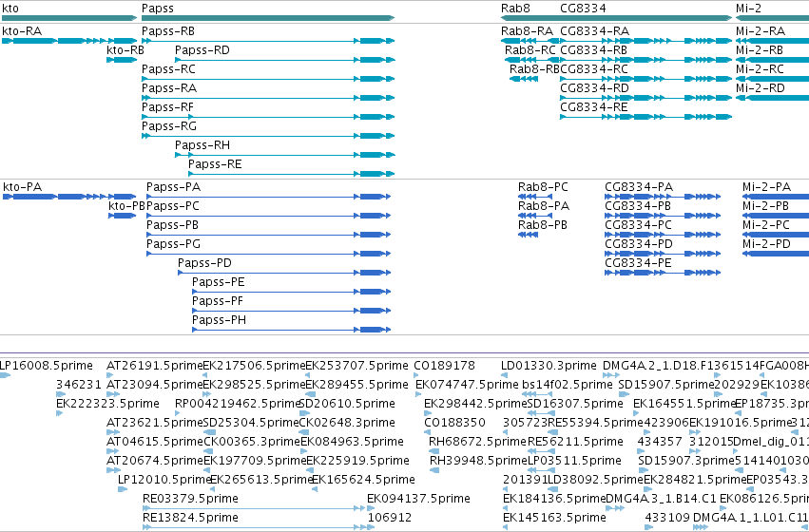Click the Rab8-PB protein label
The width and height of the screenshot is (809, 532).
(x=543, y=225)
